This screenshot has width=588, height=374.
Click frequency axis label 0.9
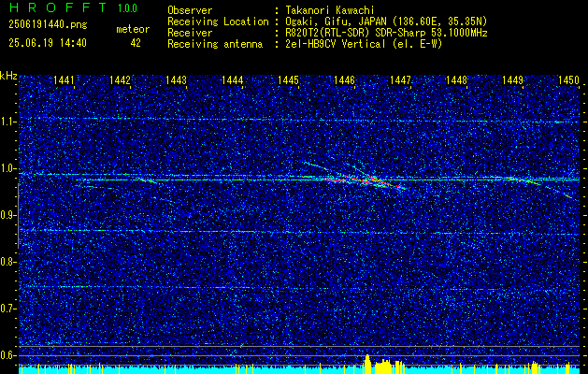coord(8,215)
